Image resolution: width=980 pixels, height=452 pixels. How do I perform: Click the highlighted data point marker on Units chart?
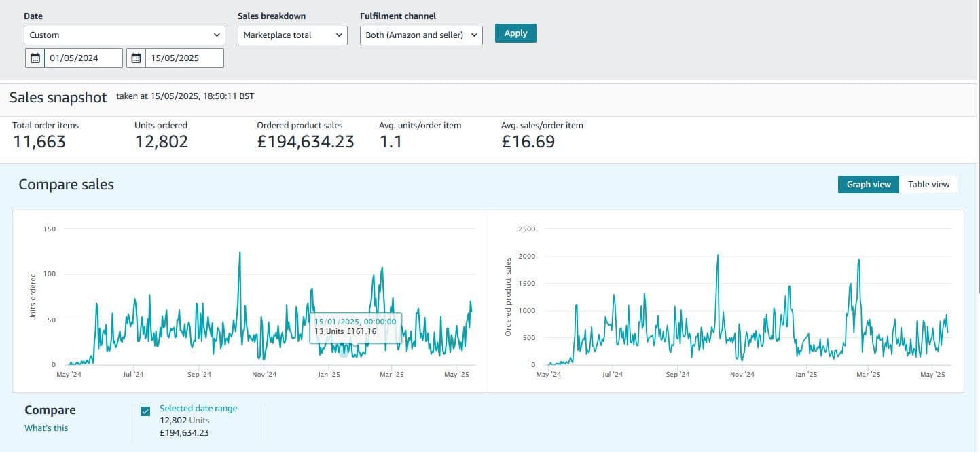344,353
